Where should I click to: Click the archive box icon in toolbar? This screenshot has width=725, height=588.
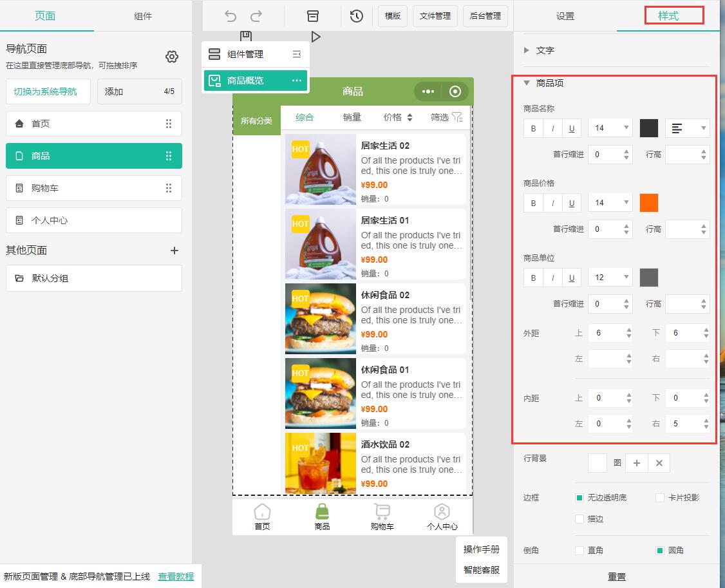[313, 16]
